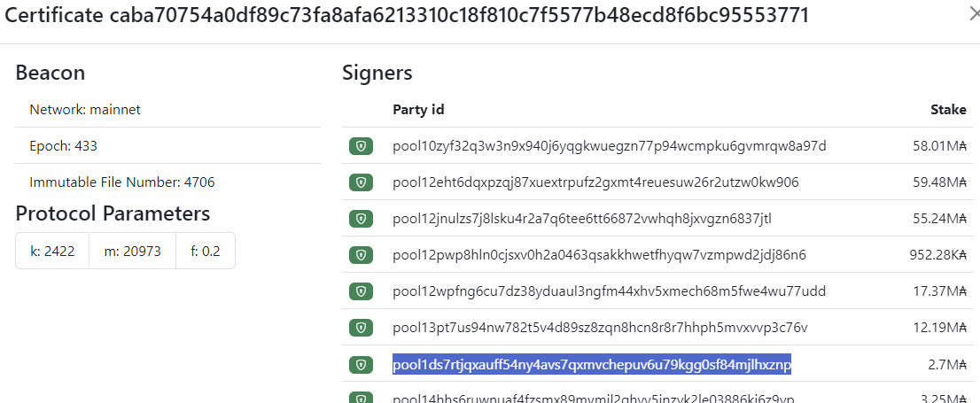Viewport: 980px width, 403px height.
Task: Click shield icon for pool13pt7us94nw782t signer
Action: coord(361,328)
